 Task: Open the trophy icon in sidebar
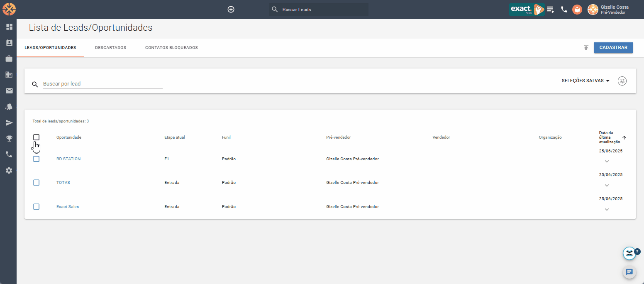coord(9,139)
